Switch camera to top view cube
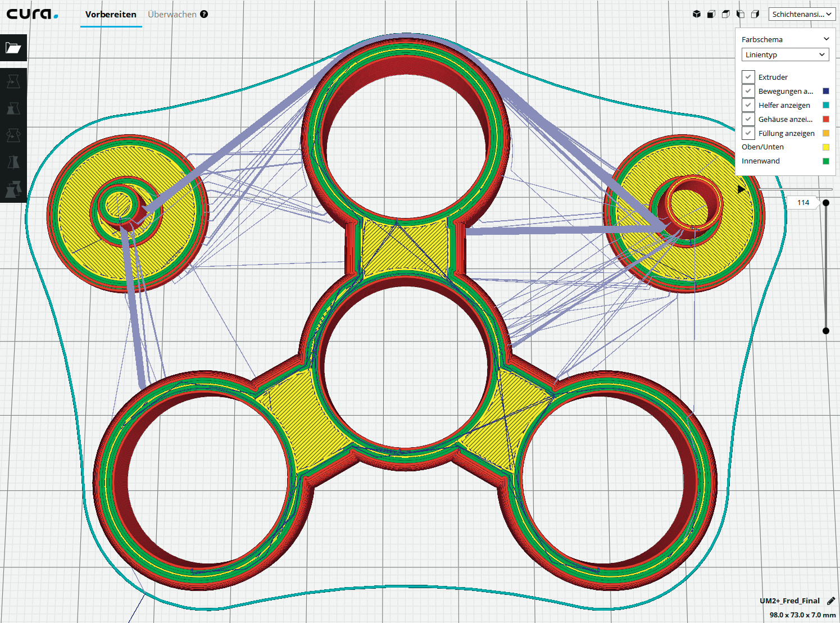 click(x=726, y=14)
